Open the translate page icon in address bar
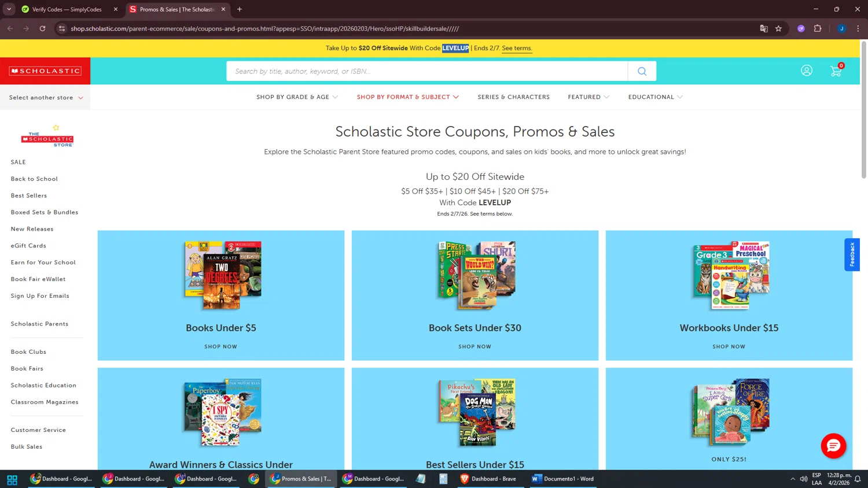868x488 pixels. click(x=764, y=28)
